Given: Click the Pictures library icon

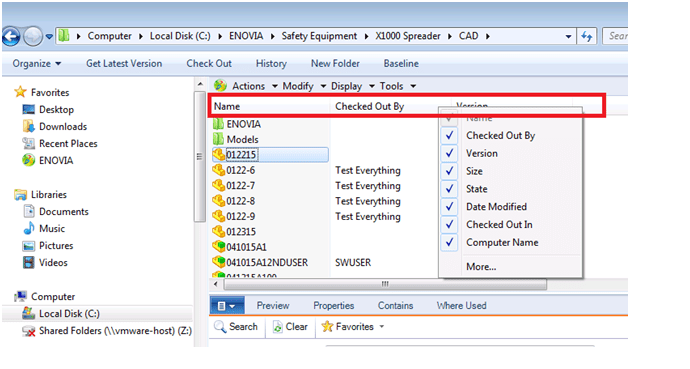Looking at the screenshot, I should tap(29, 245).
